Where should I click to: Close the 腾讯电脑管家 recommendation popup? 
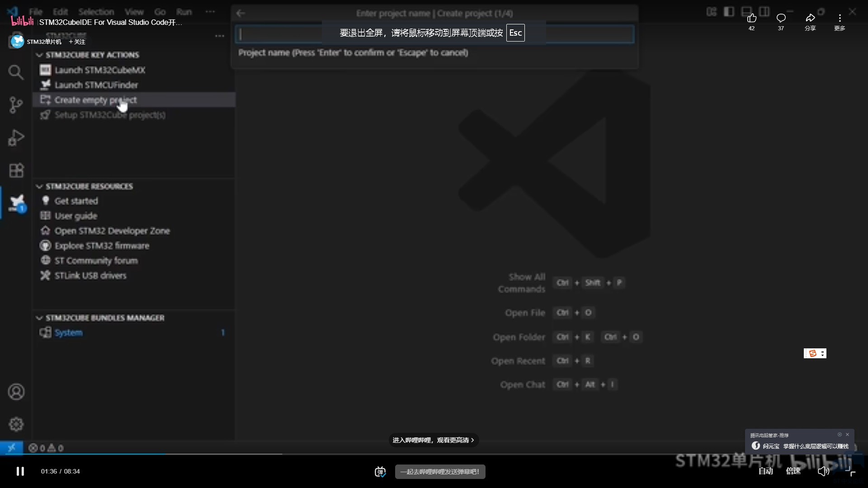click(848, 435)
